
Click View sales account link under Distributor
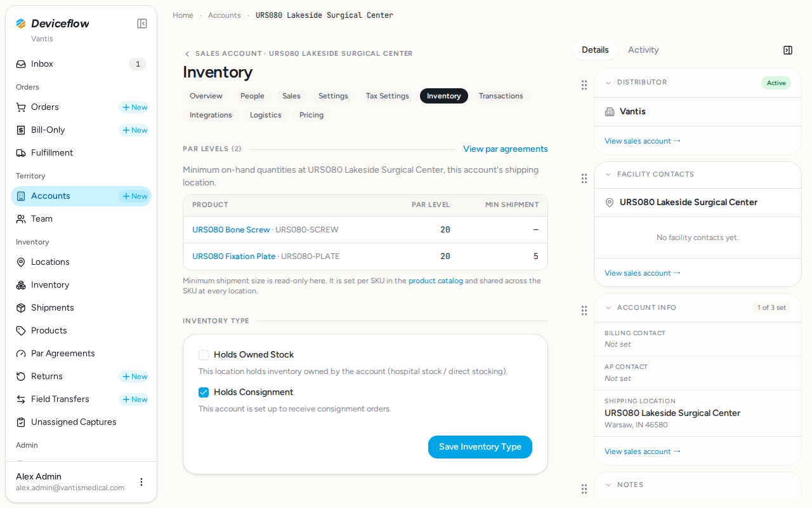(x=643, y=141)
